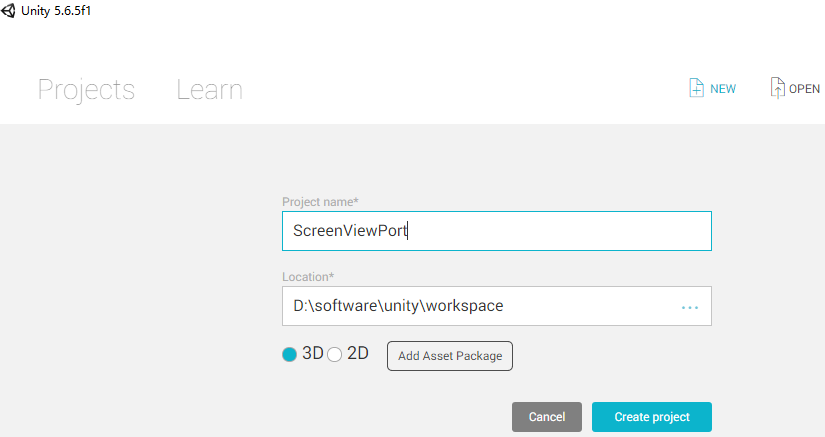Click the NEW text label
The height and width of the screenshot is (437, 825).
tap(723, 89)
